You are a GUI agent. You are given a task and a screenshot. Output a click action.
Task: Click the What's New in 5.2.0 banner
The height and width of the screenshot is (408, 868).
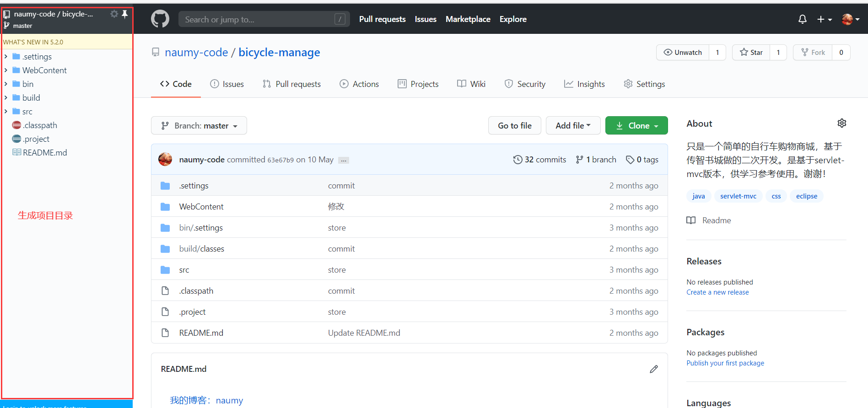[x=67, y=42]
